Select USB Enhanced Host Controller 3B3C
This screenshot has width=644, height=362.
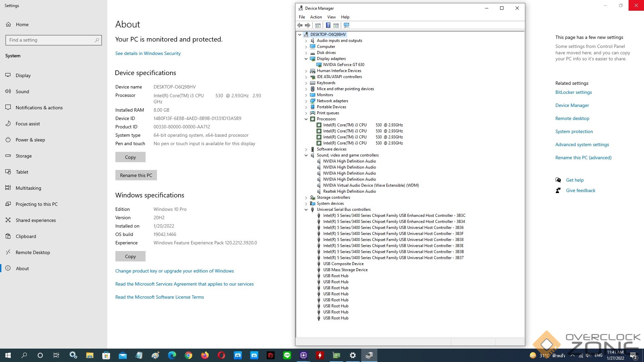pyautogui.click(x=394, y=216)
